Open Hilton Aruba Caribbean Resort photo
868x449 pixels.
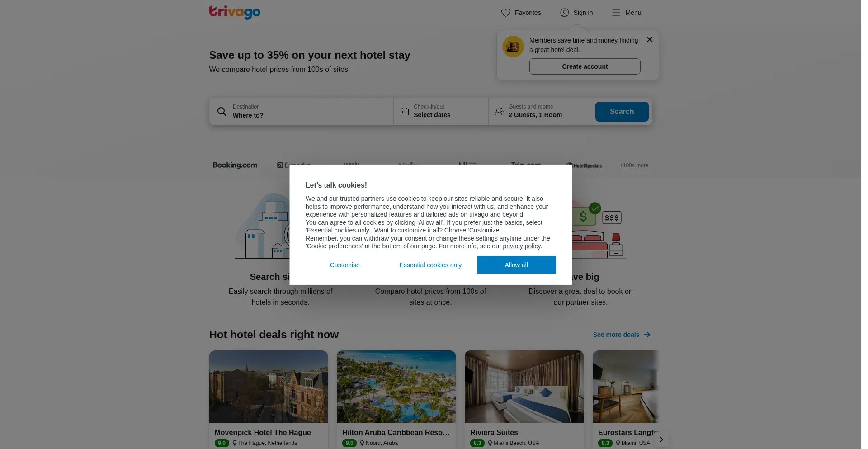click(396, 387)
